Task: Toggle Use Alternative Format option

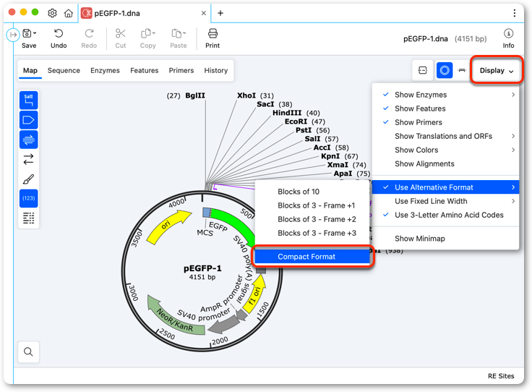Action: [445, 187]
